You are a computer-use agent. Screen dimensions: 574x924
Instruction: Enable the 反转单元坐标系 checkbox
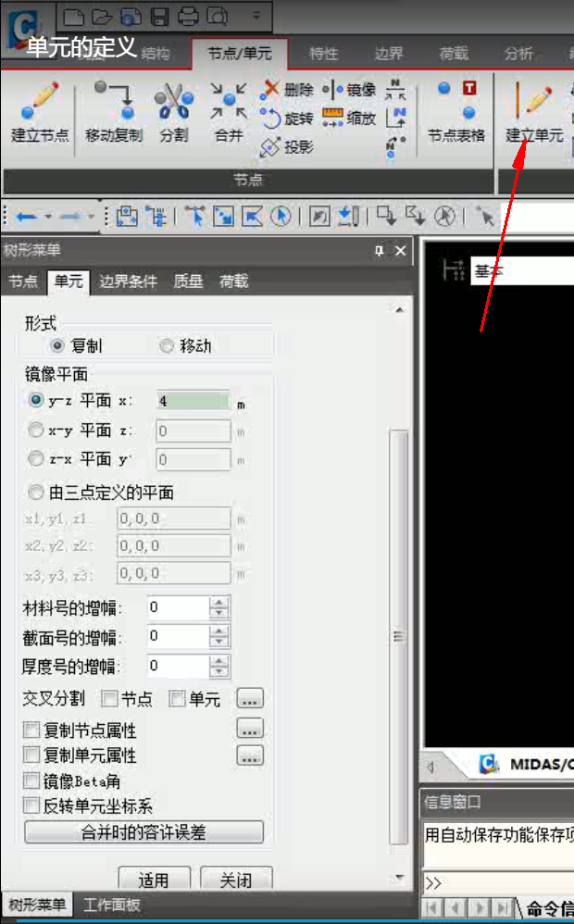(x=31, y=805)
